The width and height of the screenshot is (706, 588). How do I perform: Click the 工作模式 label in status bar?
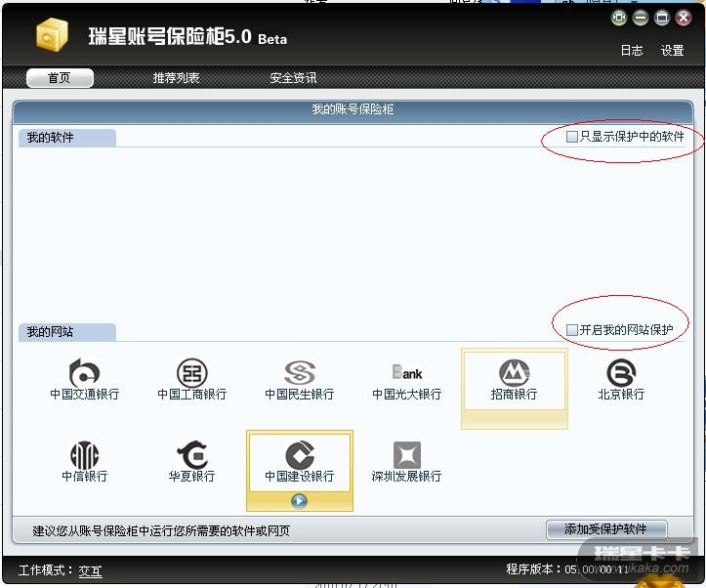point(46,570)
